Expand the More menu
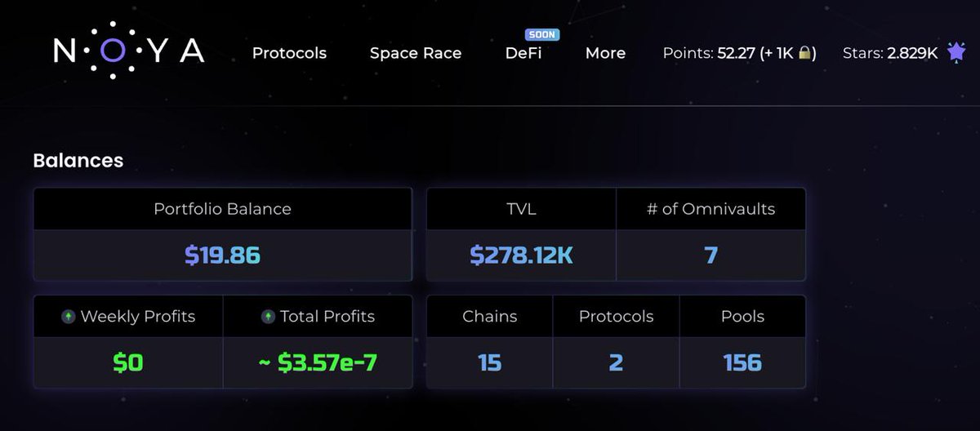 click(x=605, y=53)
